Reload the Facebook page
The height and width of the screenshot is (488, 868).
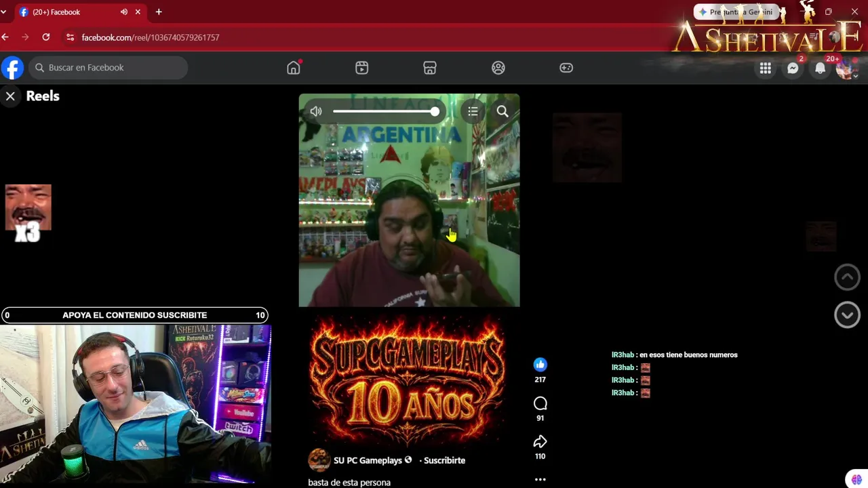pyautogui.click(x=45, y=37)
